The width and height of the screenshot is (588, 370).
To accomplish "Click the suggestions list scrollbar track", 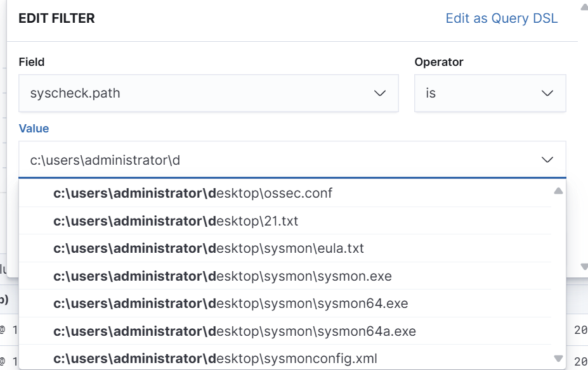I will (558, 272).
